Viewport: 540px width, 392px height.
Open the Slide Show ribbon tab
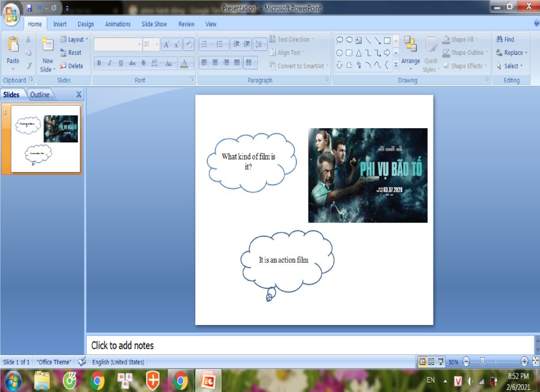coord(154,24)
